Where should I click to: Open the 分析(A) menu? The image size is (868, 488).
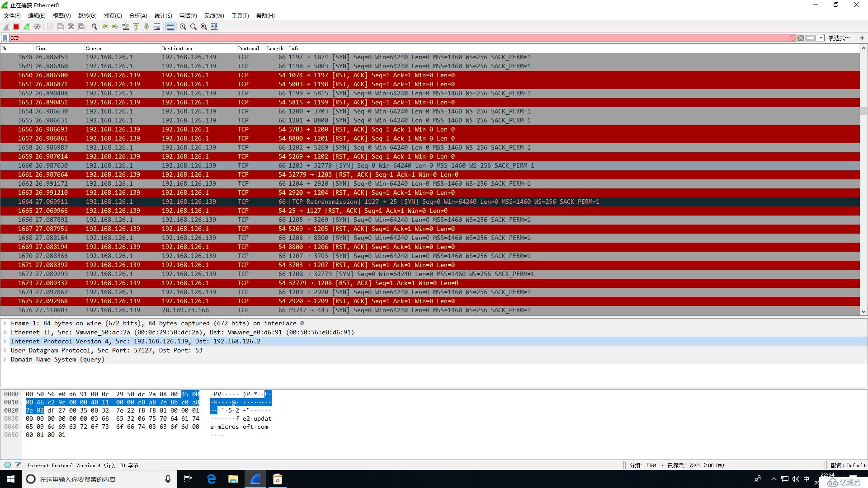click(x=138, y=15)
